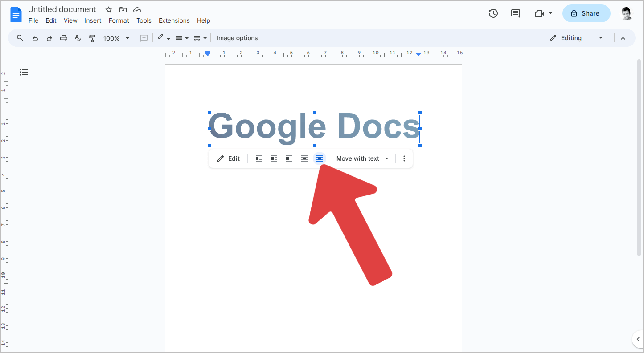Check the cloud save status icon

coord(137,10)
